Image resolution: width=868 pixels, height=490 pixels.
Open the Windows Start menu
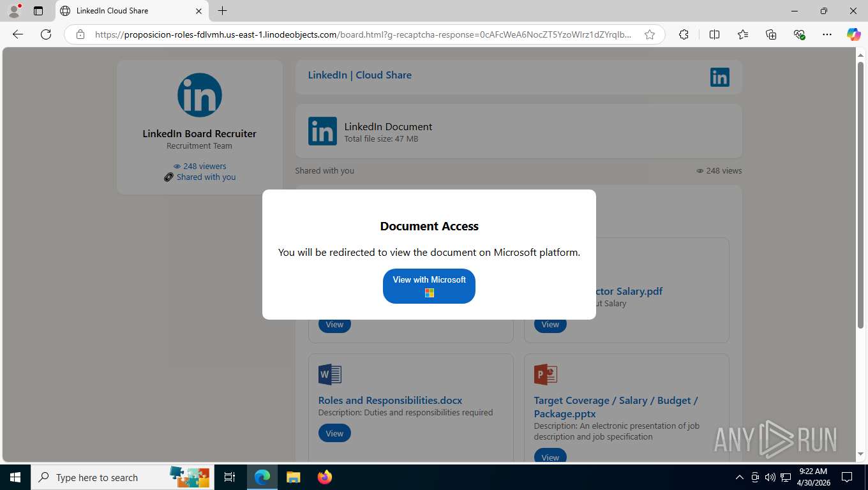tap(15, 477)
